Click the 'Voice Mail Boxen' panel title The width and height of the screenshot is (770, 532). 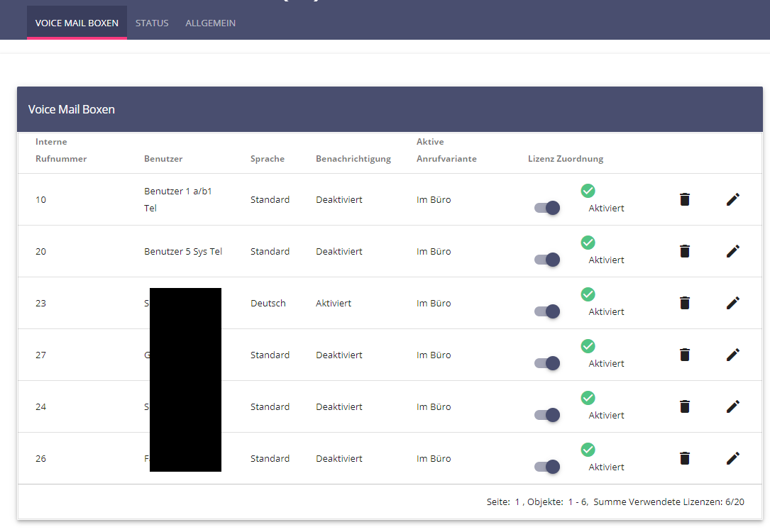click(71, 109)
